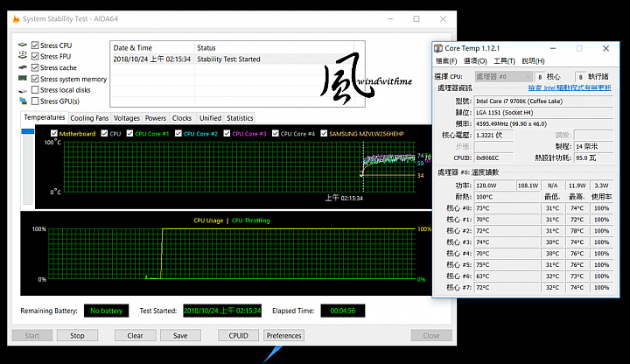Toggle CPU Core #3 graph checkbox
630x364 pixels.
(227, 133)
